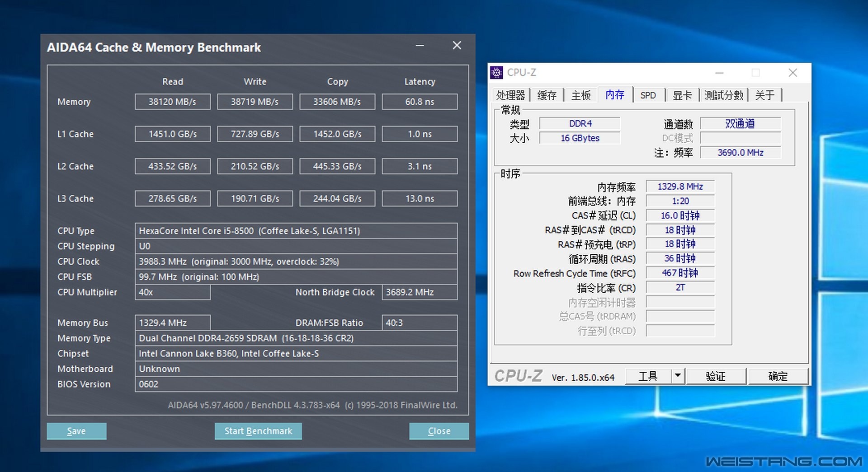This screenshot has height=472, width=868.
Task: Click the tRCD value 18 时钟 in CPU-Z
Action: (x=680, y=230)
